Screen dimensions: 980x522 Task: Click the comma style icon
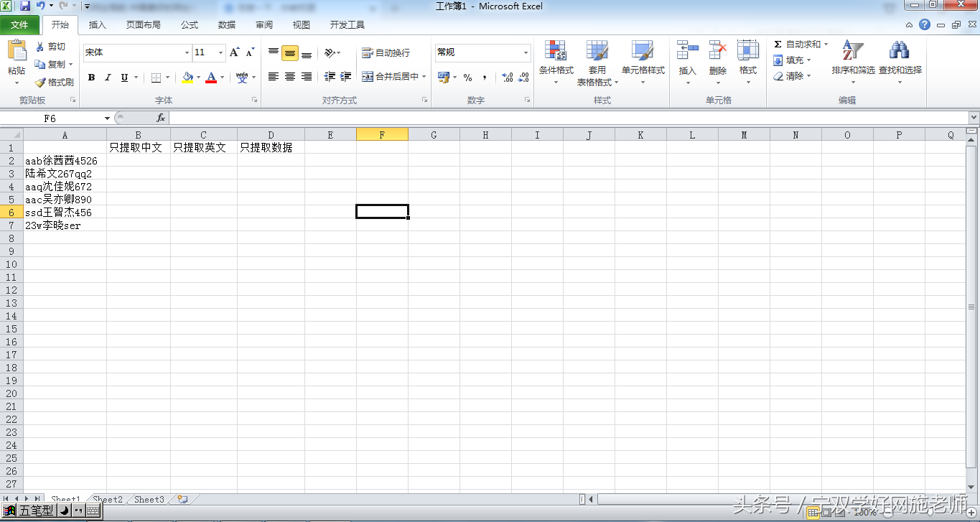click(x=485, y=78)
